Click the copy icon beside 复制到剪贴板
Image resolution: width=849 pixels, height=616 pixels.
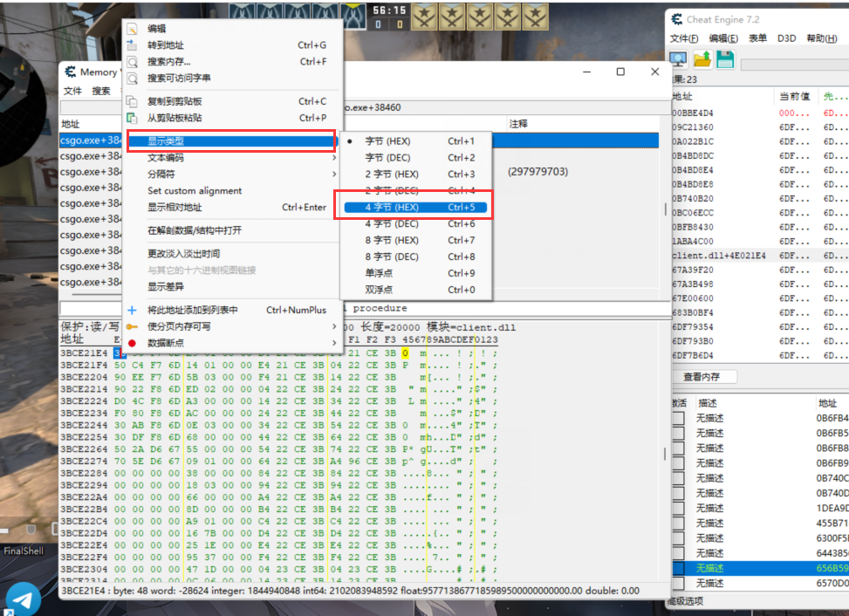pyautogui.click(x=132, y=101)
